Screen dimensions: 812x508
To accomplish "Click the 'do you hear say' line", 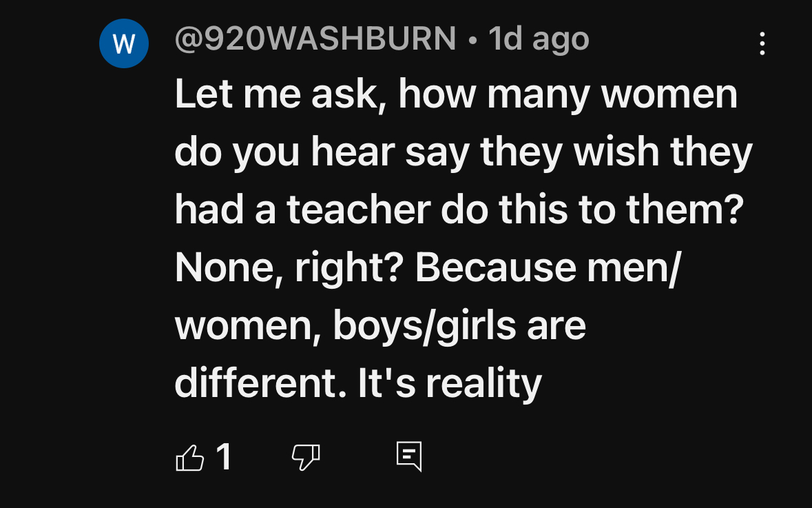I will (x=322, y=152).
